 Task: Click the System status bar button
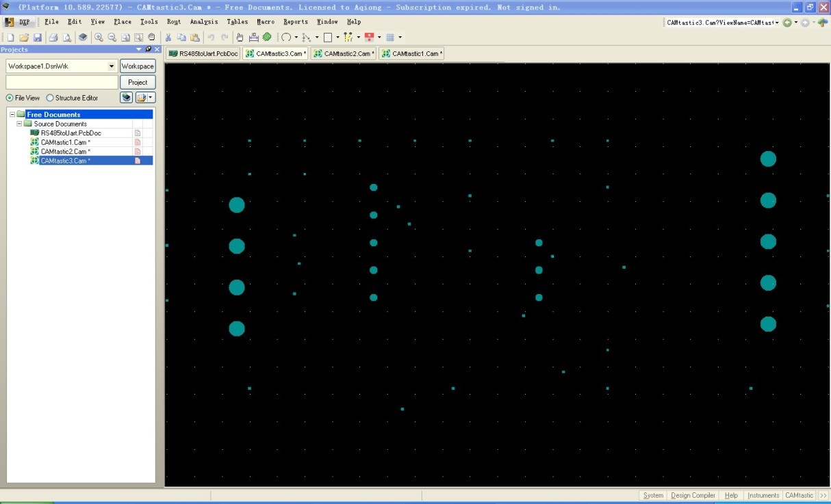[653, 495]
